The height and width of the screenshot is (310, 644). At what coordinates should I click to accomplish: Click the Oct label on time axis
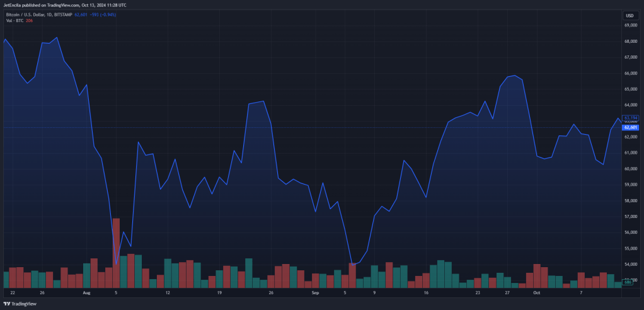coord(536,293)
